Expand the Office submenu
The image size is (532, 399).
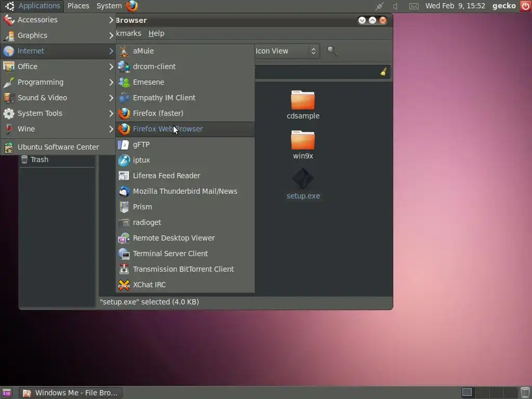(x=58, y=66)
